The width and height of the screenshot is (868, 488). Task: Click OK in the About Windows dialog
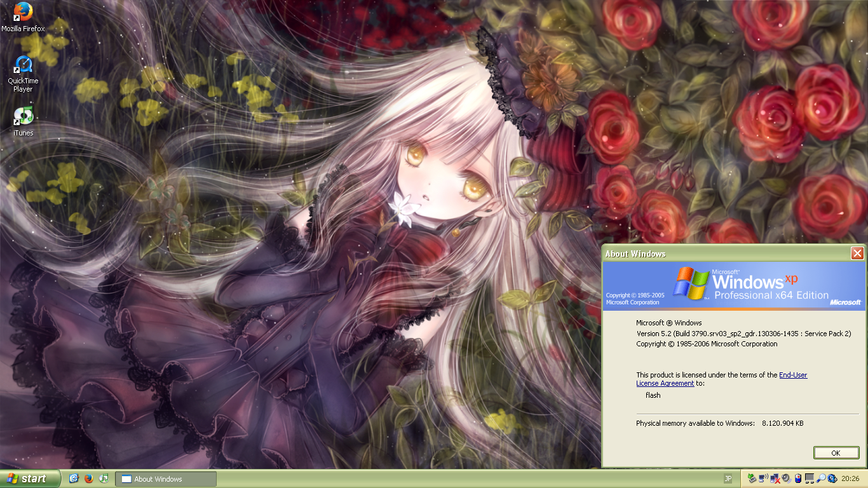point(836,453)
